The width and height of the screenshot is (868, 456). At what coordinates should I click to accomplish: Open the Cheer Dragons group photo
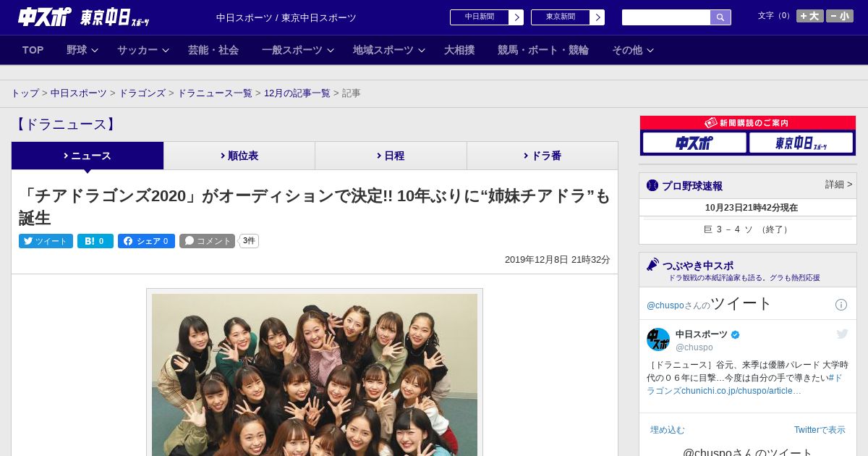[315, 374]
